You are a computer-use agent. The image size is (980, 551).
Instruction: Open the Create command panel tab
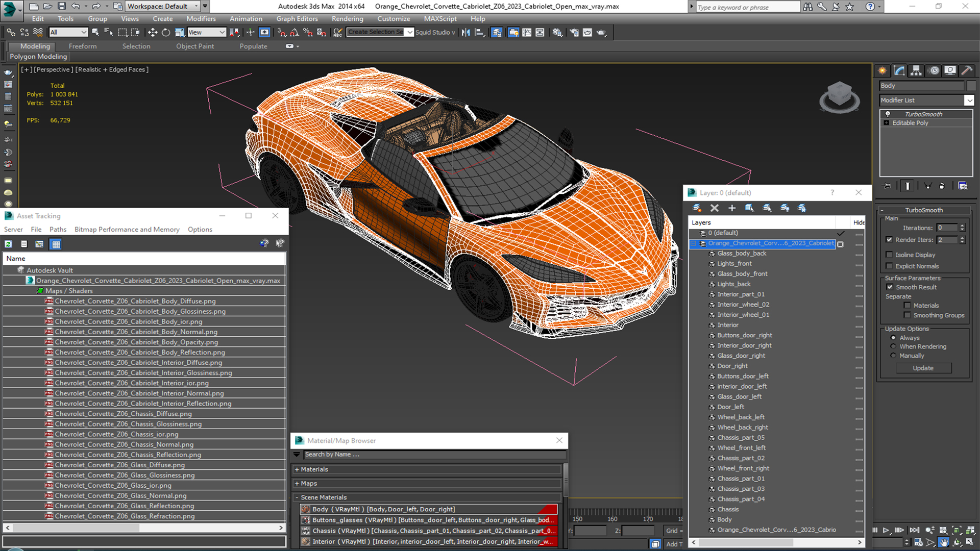[x=883, y=70]
